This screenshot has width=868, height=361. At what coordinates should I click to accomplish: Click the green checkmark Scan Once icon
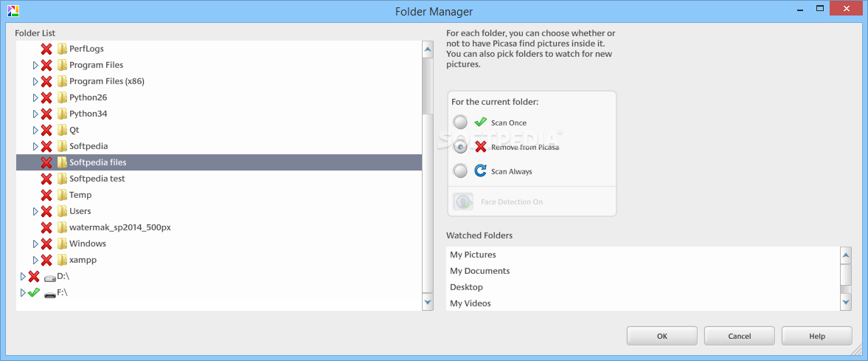click(x=481, y=122)
